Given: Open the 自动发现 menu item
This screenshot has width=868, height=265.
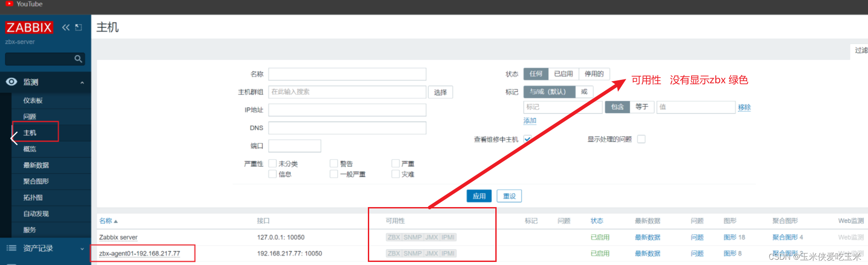Looking at the screenshot, I should click(36, 214).
